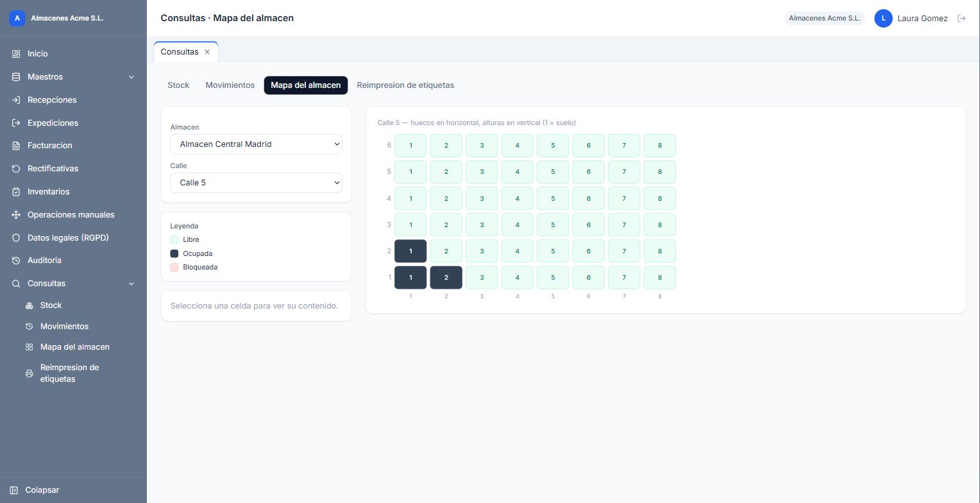Select occupied cell 1 at height 1

410,278
